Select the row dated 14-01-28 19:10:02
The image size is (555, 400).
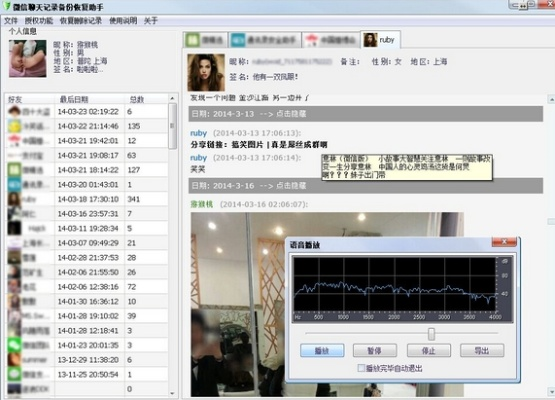(x=87, y=316)
